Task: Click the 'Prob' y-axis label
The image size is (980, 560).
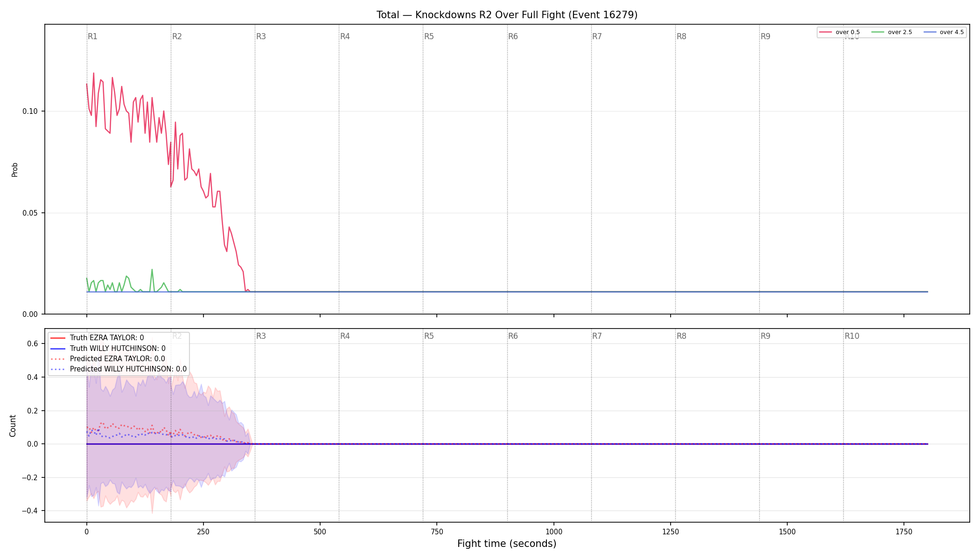Action: (x=15, y=169)
